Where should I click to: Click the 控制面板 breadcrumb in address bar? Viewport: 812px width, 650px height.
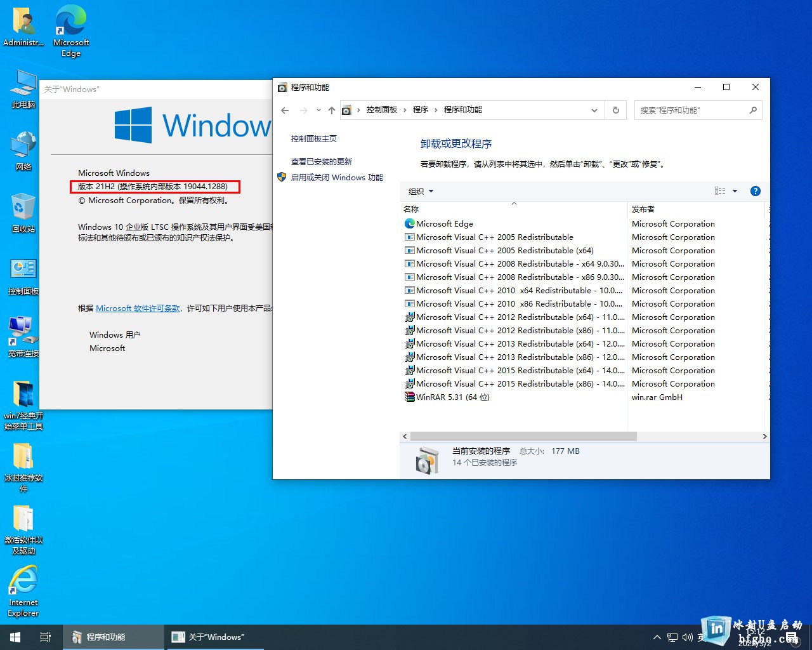pyautogui.click(x=382, y=110)
